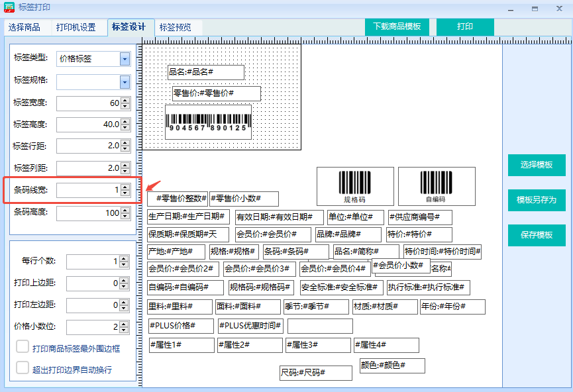Increase 标签宽度 with the up arrow

pyautogui.click(x=125, y=100)
